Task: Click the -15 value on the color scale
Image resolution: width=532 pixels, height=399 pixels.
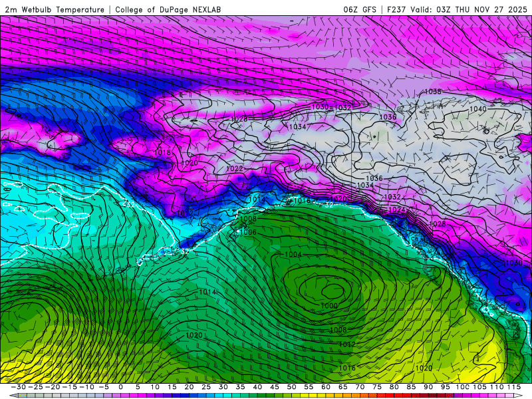Action: coord(69,387)
